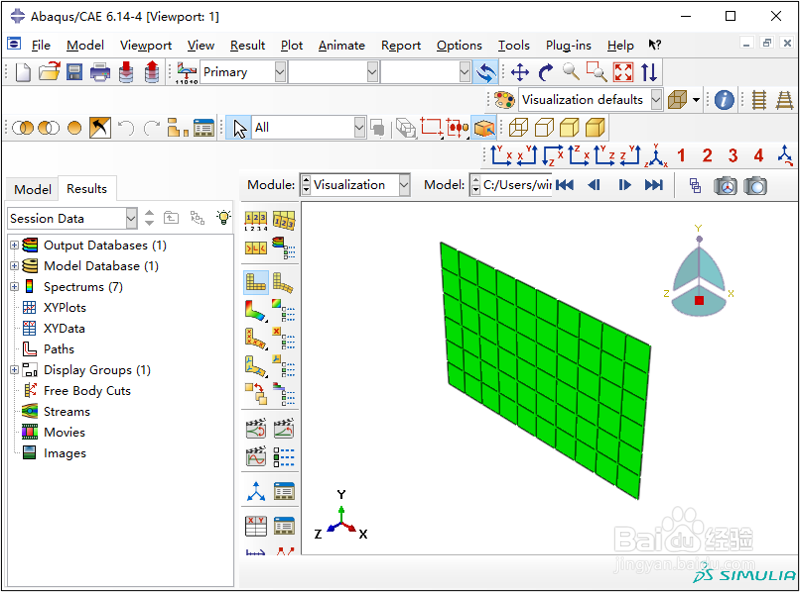Click the Print icon
This screenshot has height=592, width=800.
(100, 72)
